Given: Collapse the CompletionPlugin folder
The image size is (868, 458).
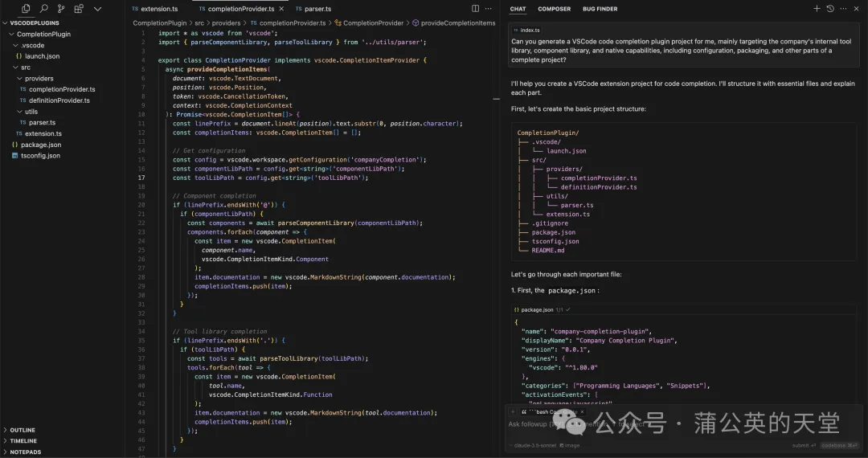Looking at the screenshot, I should (40, 35).
